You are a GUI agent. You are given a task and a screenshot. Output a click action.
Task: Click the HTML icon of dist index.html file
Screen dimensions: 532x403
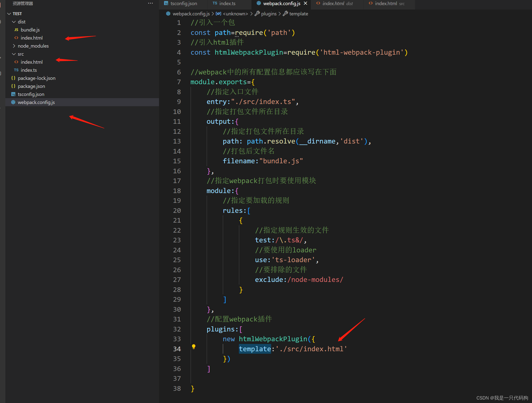[x=16, y=38]
